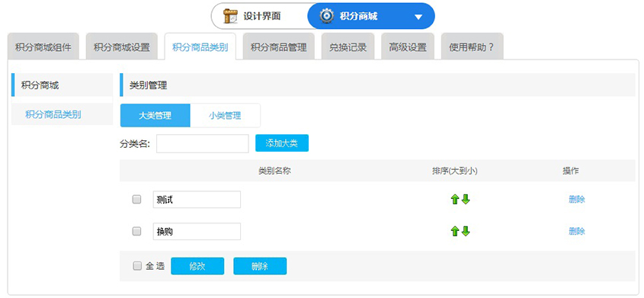Viewport: 644px width, 298px height.
Task: Click the 类别管理 section title
Action: (149, 85)
